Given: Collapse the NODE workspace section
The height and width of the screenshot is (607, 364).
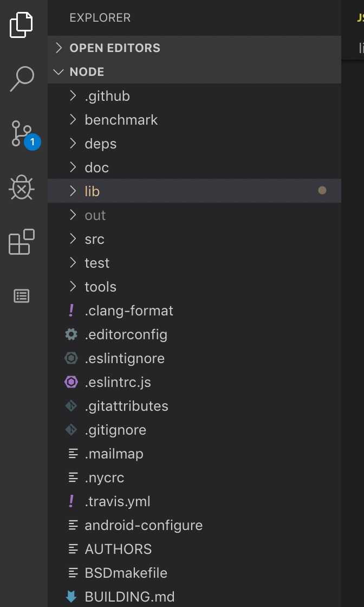Looking at the screenshot, I should tap(60, 72).
